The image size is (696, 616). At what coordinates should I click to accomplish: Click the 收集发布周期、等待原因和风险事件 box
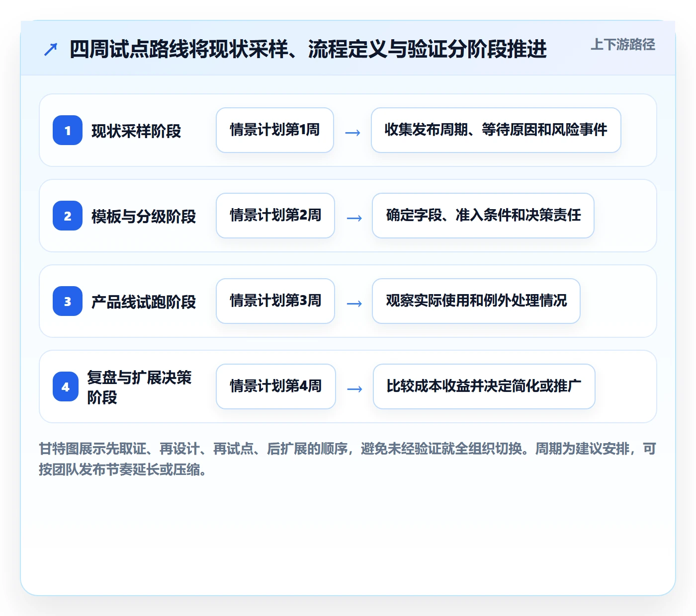(x=496, y=130)
